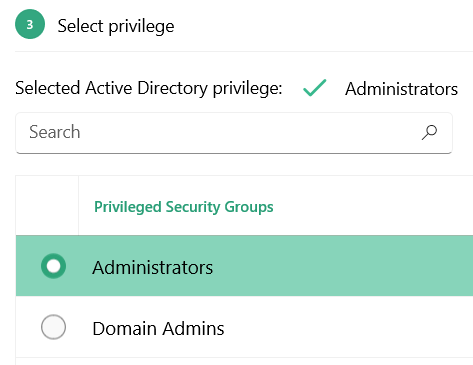This screenshot has height=365, width=473.
Task: Click the empty column header cell
Action: (x=47, y=205)
